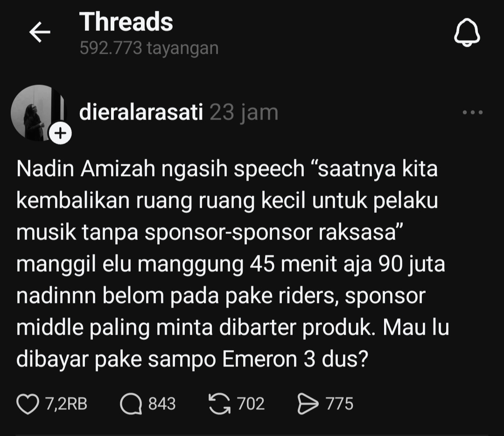Click the "23 jam" timestamp
The height and width of the screenshot is (436, 504).
coord(244,113)
